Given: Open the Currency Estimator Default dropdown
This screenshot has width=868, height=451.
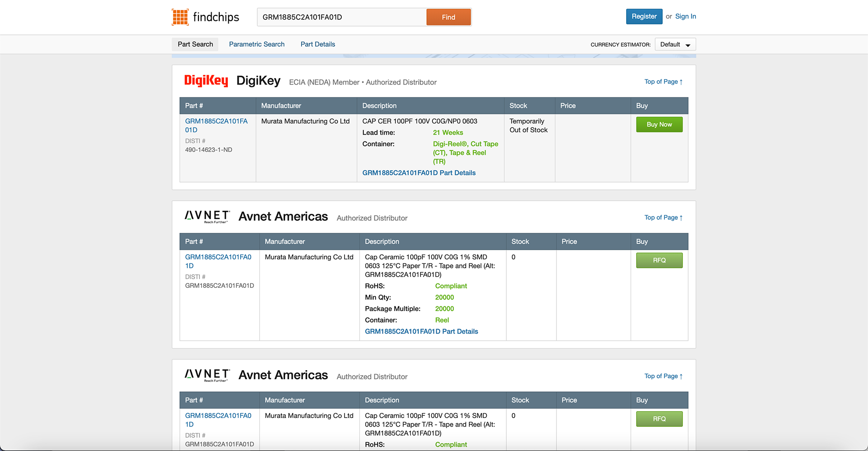Looking at the screenshot, I should click(x=675, y=44).
